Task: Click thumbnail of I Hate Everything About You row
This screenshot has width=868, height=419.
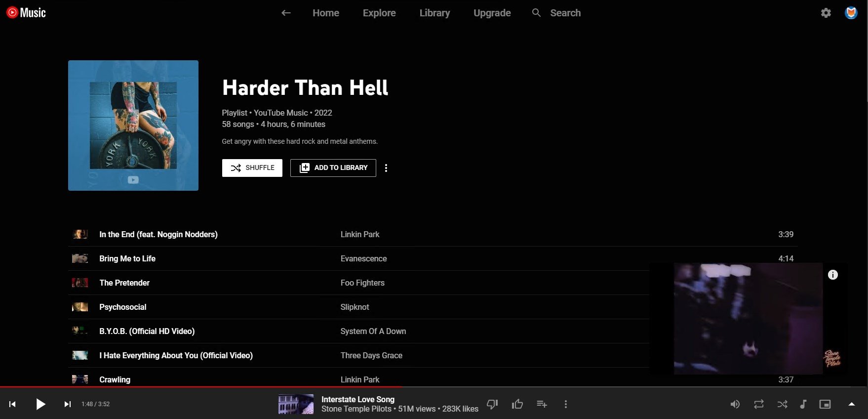Action: (80, 355)
